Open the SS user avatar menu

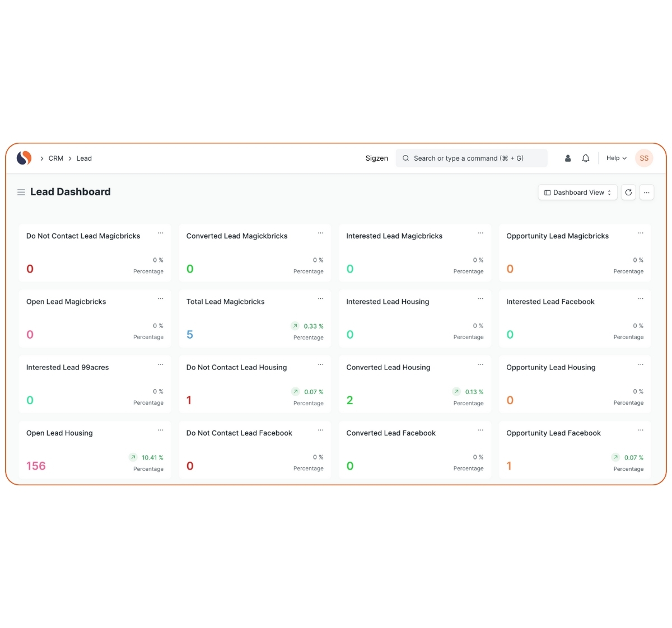click(x=644, y=158)
